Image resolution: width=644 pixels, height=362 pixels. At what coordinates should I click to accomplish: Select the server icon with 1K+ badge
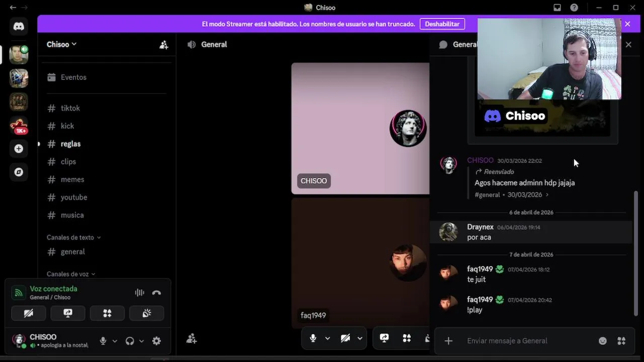point(19,126)
